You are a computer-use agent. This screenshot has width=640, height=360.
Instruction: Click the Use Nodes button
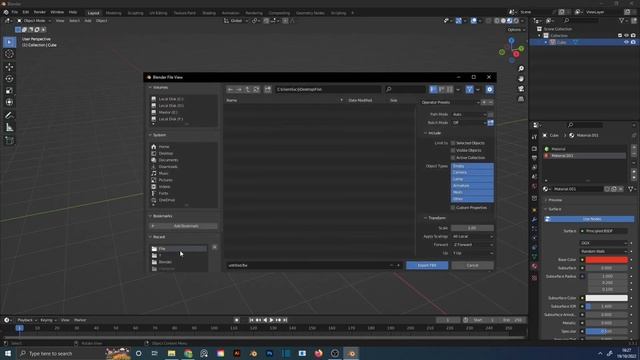coord(589,219)
